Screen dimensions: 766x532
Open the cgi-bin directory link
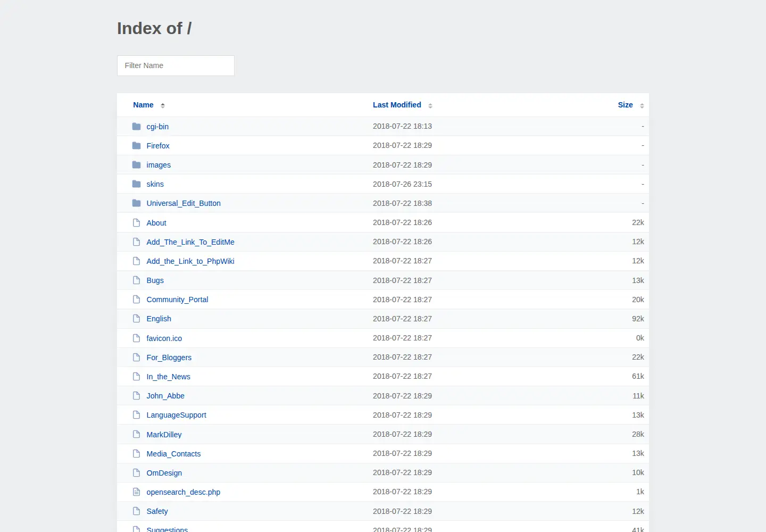pyautogui.click(x=157, y=127)
